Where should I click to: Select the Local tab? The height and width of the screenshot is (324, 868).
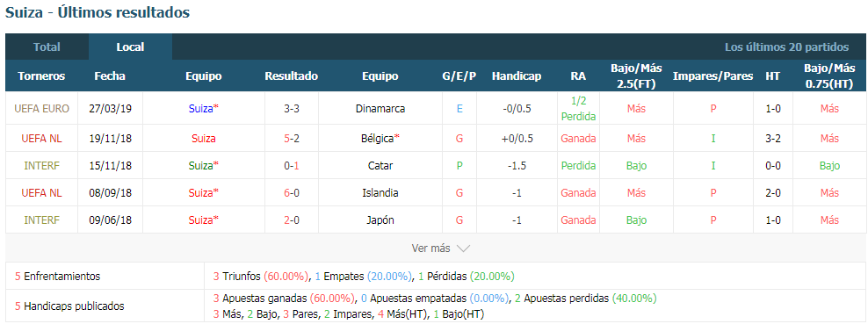point(130,47)
